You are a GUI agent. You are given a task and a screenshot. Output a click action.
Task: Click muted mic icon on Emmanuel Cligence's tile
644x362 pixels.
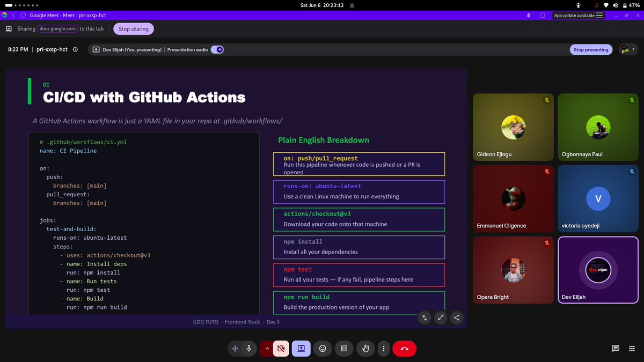[546, 172]
